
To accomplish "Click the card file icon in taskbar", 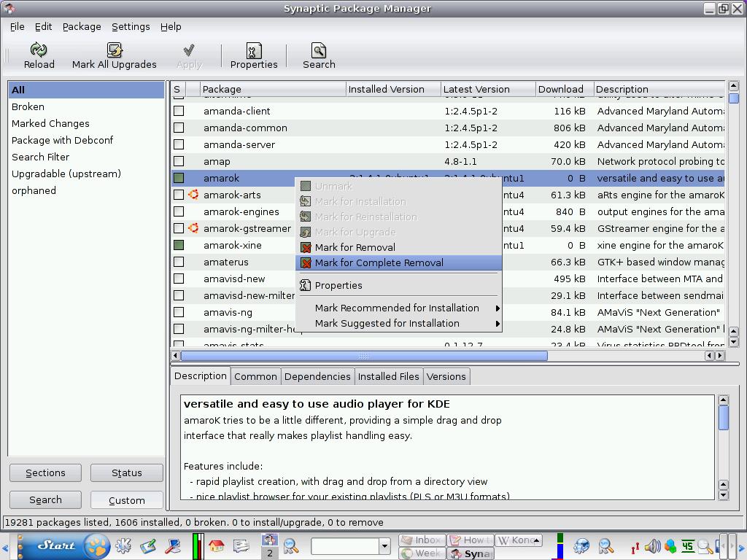I will [x=241, y=545].
